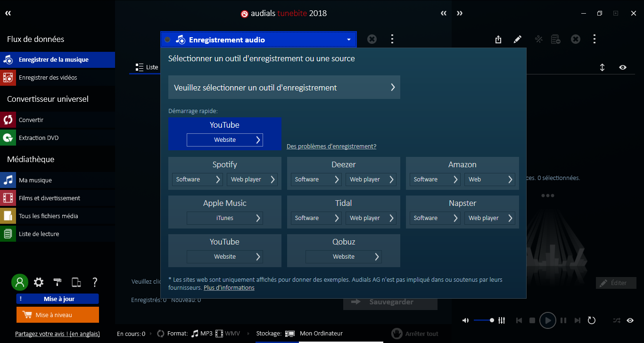Click Mise à jour button
Viewport: 644px width, 343px height.
click(x=58, y=299)
